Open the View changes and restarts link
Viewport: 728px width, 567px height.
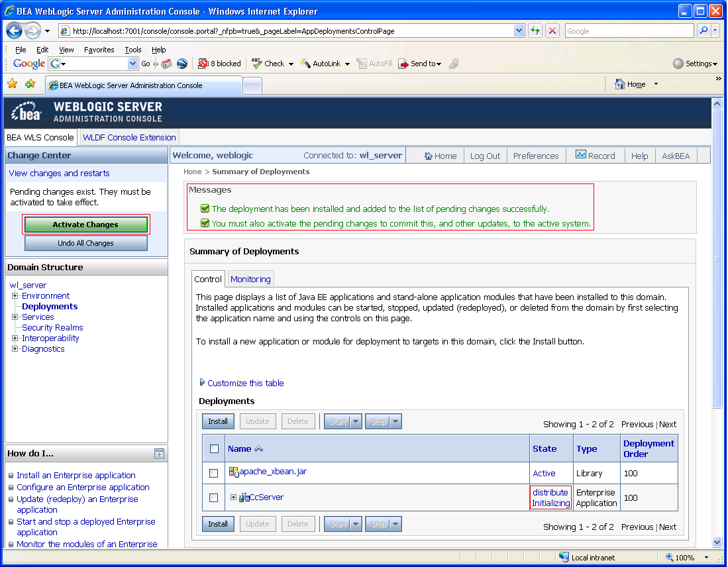(x=60, y=173)
